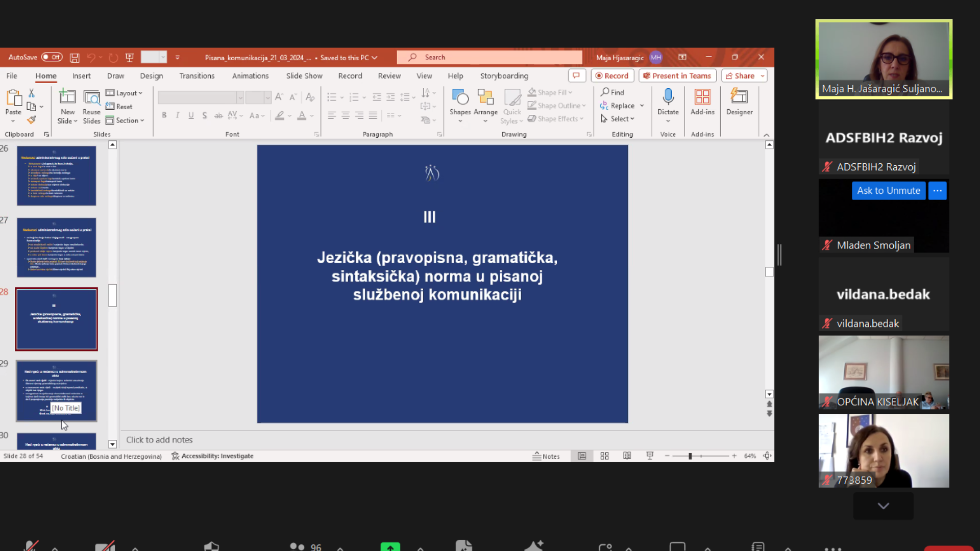
Task: Expand the Replace dropdown arrow
Action: (642, 106)
